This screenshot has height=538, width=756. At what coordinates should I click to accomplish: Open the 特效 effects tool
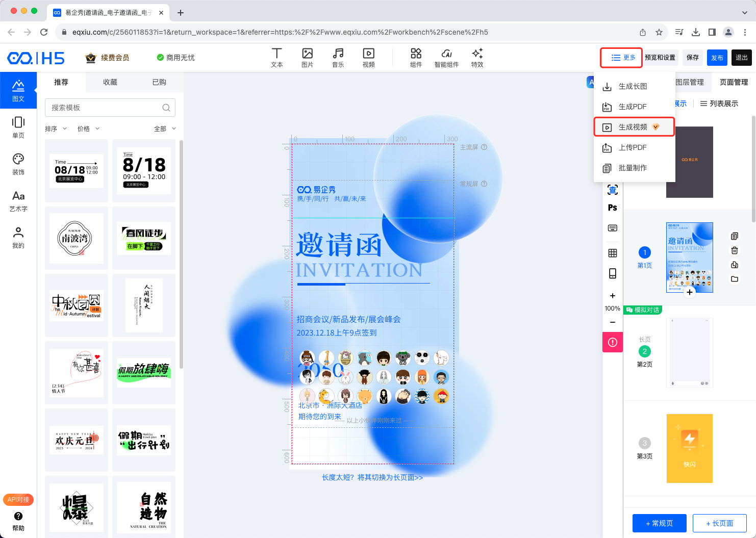(477, 58)
